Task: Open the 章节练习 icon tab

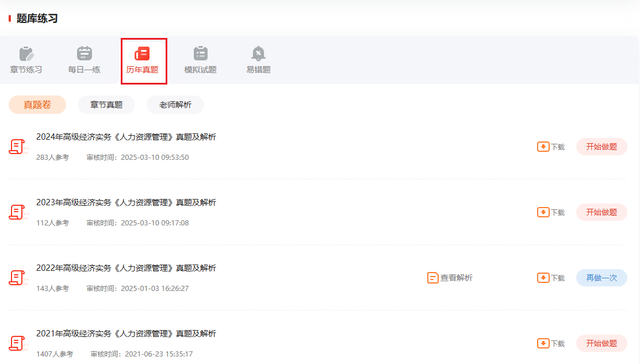Action: 26,53
